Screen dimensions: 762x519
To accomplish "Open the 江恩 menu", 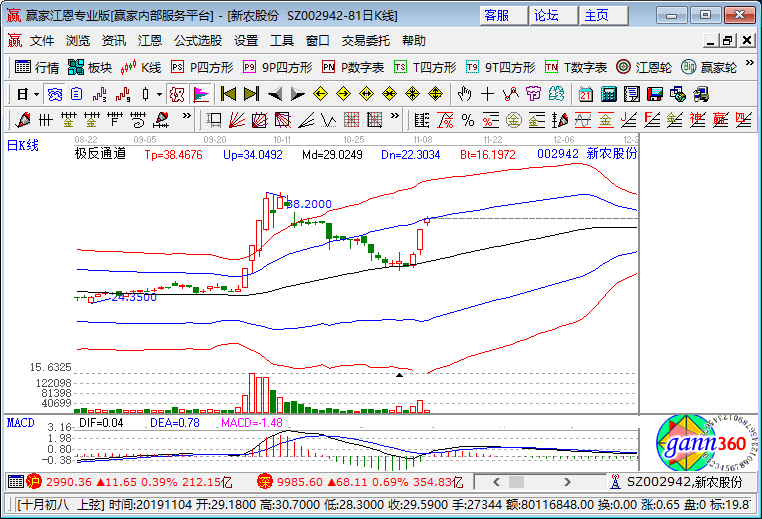I will [x=150, y=41].
